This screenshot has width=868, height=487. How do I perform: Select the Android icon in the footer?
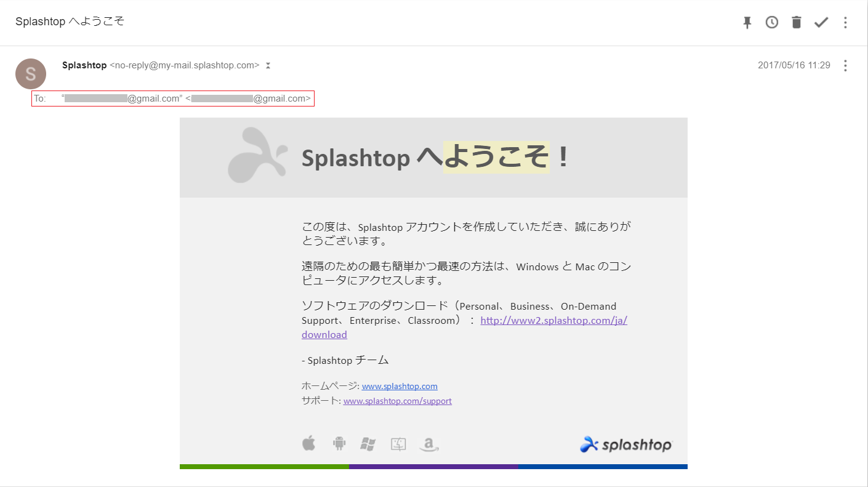pos(338,443)
